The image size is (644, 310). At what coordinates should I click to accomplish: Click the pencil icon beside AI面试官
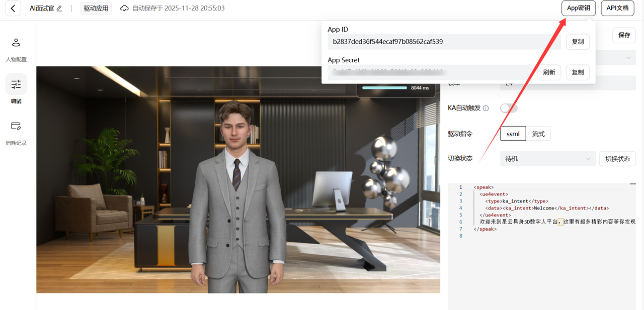point(59,9)
